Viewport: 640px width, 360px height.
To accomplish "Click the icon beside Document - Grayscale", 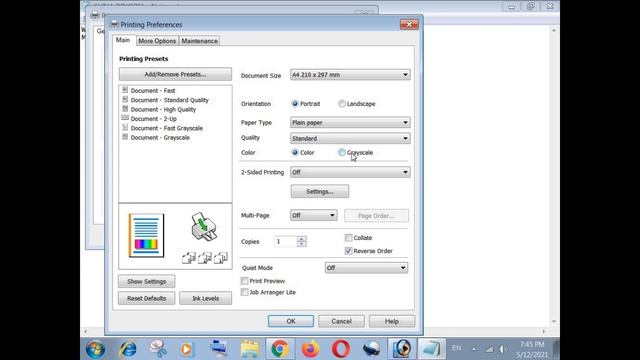I will (x=125, y=137).
